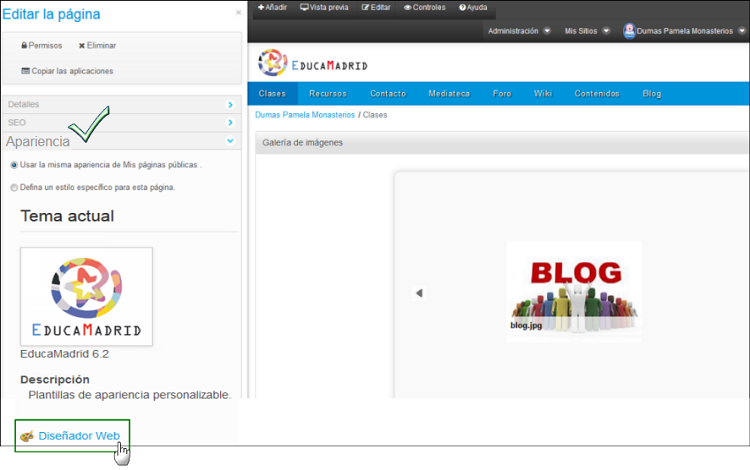
Task: Click Vista previa in the top toolbar
Action: pyautogui.click(x=324, y=7)
